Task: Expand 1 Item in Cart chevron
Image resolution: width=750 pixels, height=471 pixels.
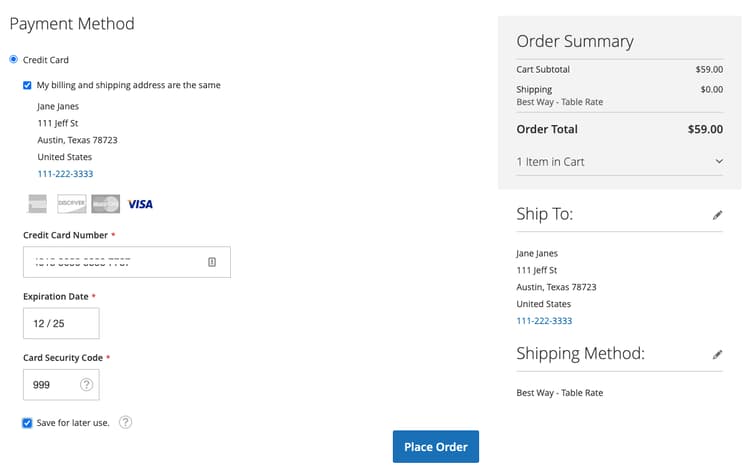Action: click(718, 162)
